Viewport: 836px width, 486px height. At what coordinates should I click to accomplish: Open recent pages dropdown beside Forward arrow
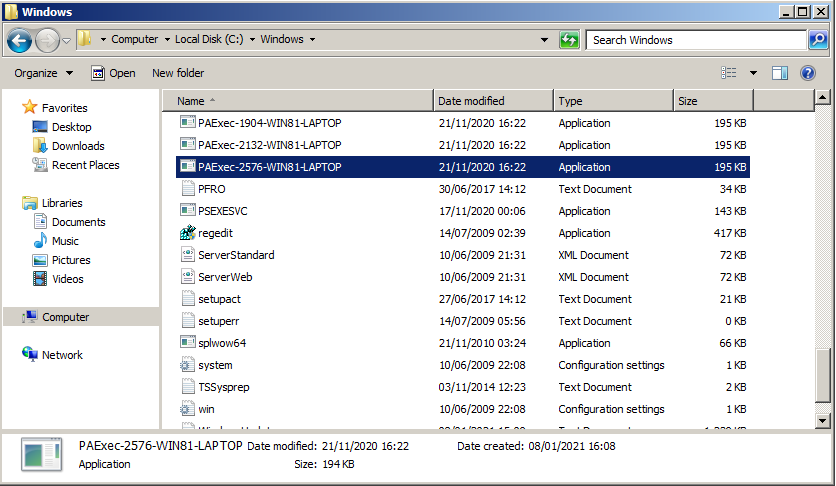tap(67, 40)
